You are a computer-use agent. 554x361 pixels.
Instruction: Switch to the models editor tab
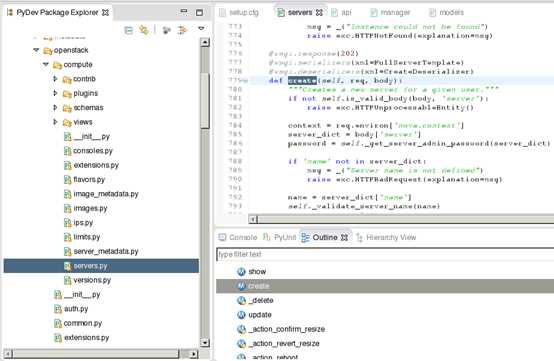pos(446,13)
